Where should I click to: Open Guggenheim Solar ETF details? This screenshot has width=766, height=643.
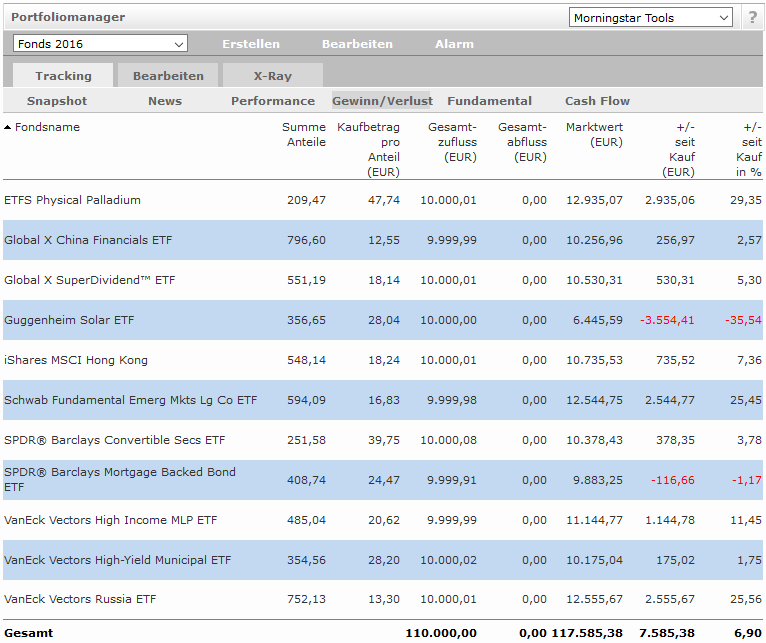(x=68, y=320)
